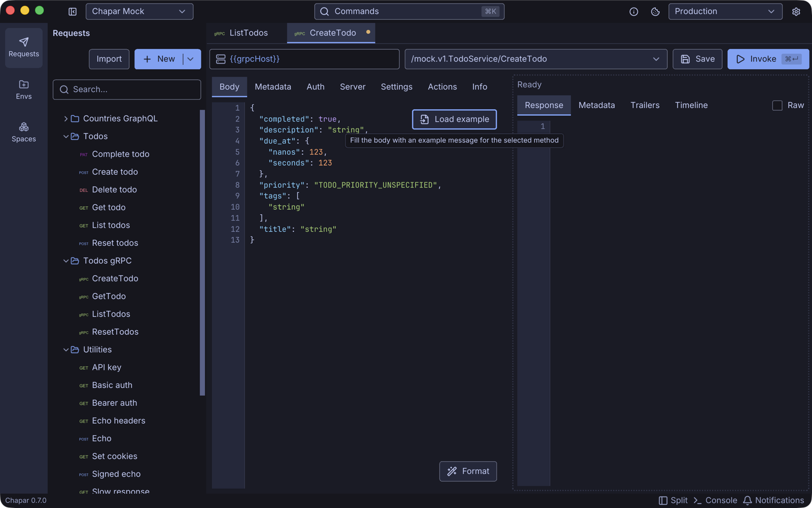Viewport: 812px width, 508px height.
Task: Open the Envs sidebar section
Action: point(24,90)
